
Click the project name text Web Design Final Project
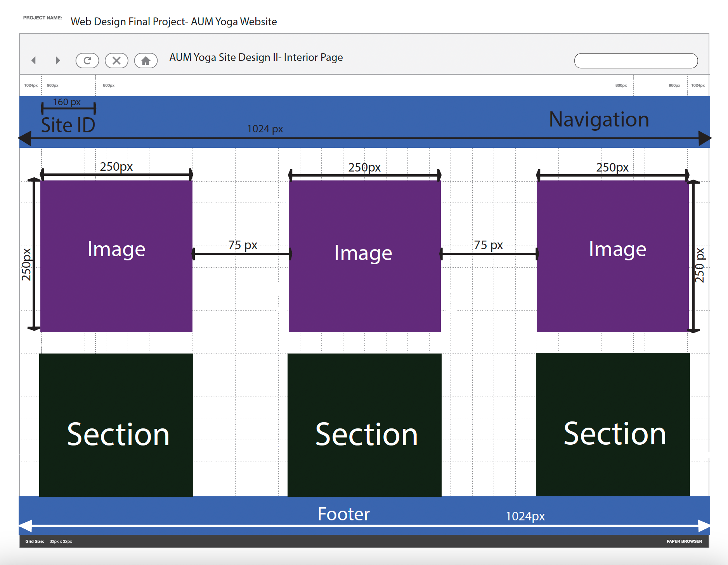click(174, 22)
